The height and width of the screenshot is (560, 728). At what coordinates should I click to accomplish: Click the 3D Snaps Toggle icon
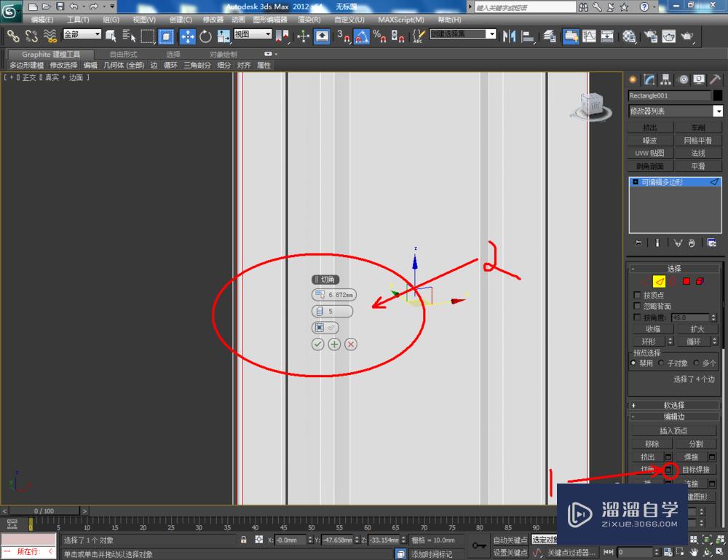(x=344, y=36)
